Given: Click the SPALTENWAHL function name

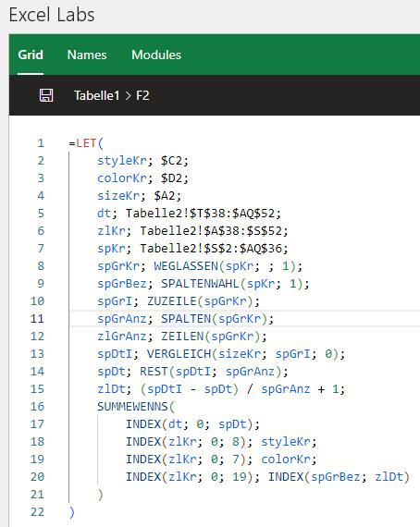Looking at the screenshot, I should pyautogui.click(x=200, y=284).
